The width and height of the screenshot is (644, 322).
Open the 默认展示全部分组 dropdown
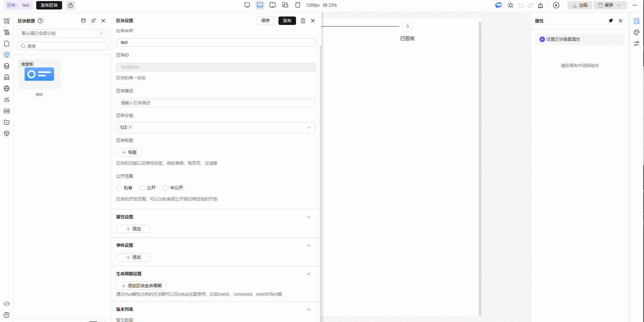(63, 33)
